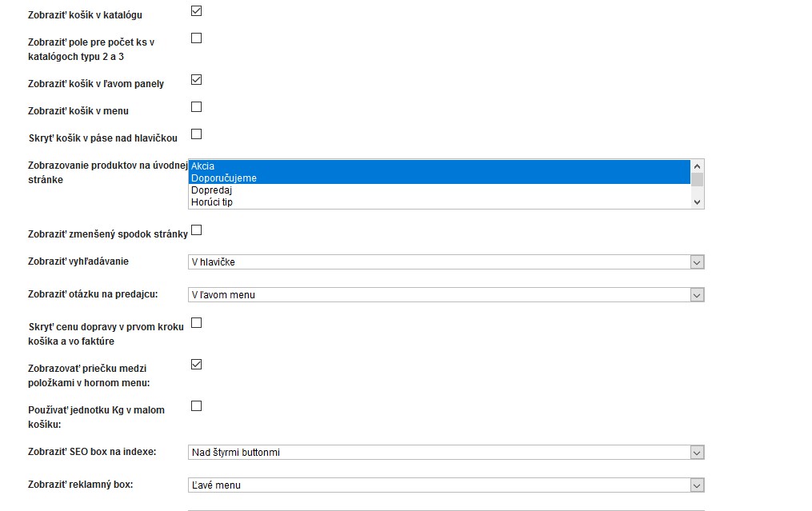Select 'Akcia' in the product list

coord(438,166)
